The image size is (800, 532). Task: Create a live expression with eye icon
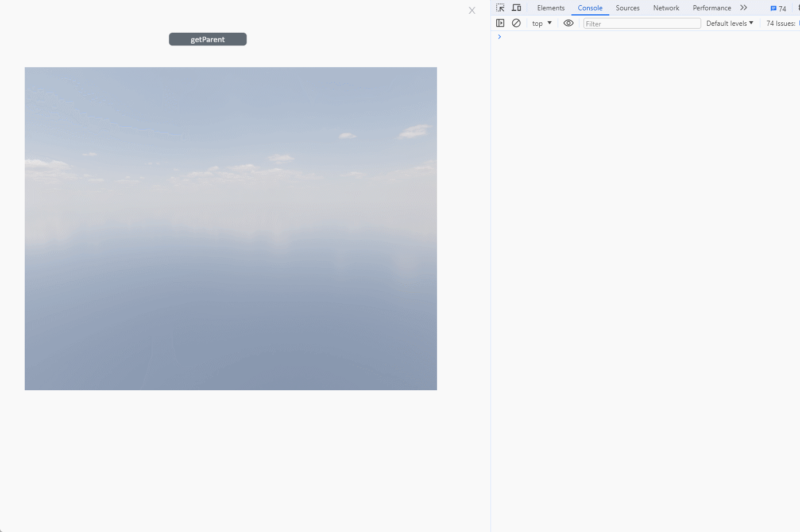[569, 24]
